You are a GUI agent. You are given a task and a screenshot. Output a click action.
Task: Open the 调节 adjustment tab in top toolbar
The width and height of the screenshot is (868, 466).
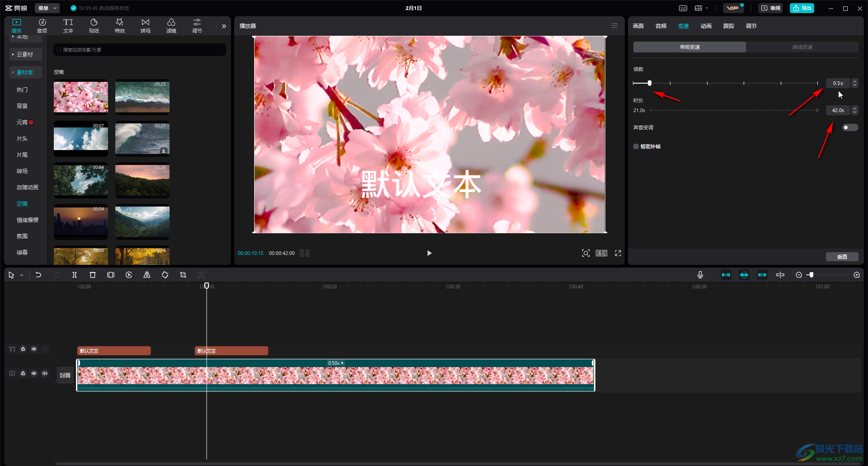click(197, 26)
